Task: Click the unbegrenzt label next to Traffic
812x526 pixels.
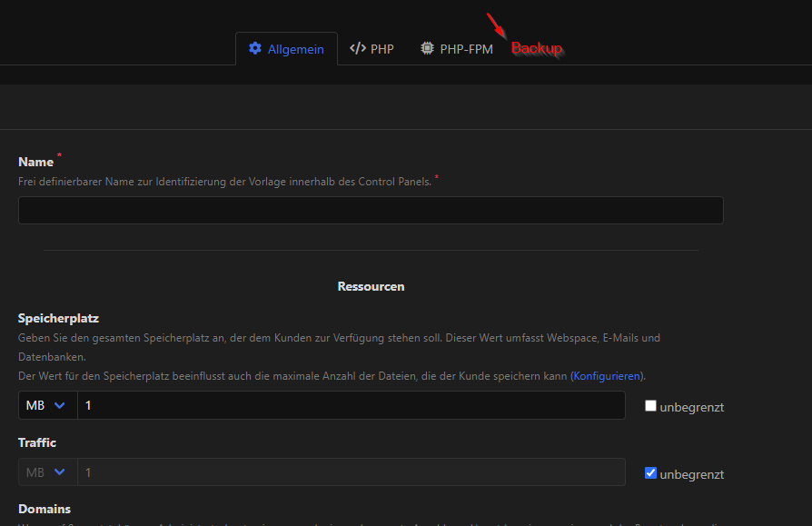Action: (x=691, y=474)
